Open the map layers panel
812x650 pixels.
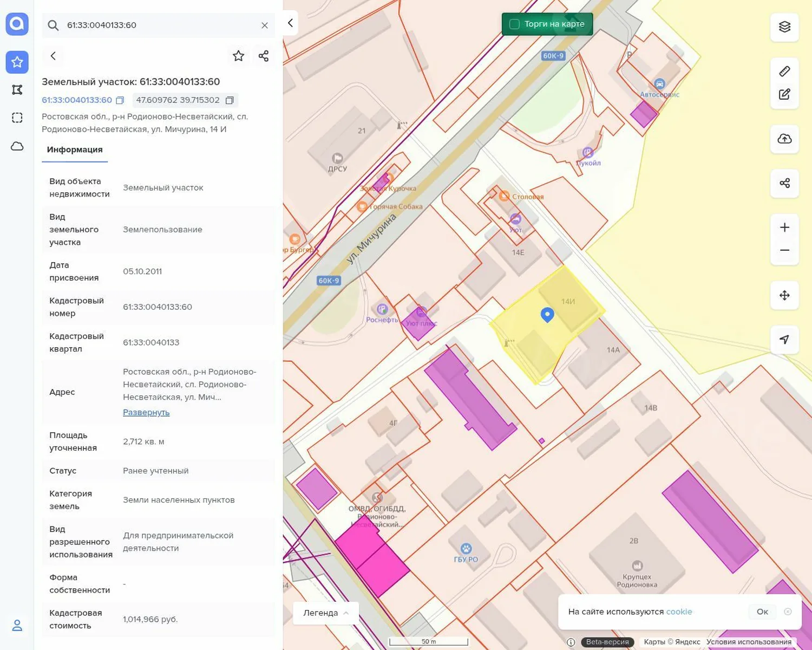(x=784, y=27)
